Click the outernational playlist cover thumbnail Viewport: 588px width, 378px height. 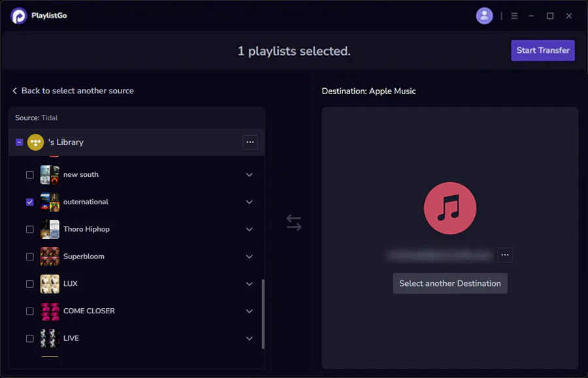(x=50, y=202)
